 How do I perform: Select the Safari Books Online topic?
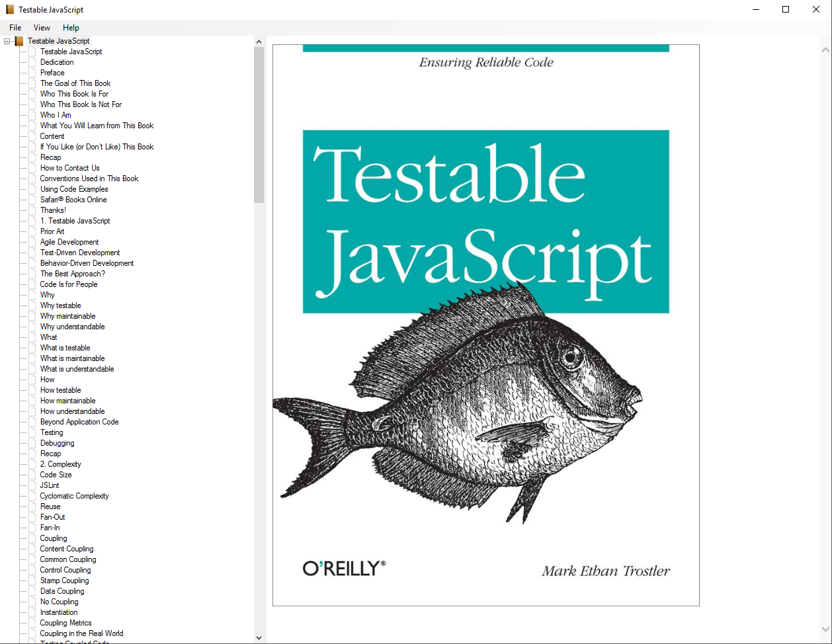pos(73,200)
